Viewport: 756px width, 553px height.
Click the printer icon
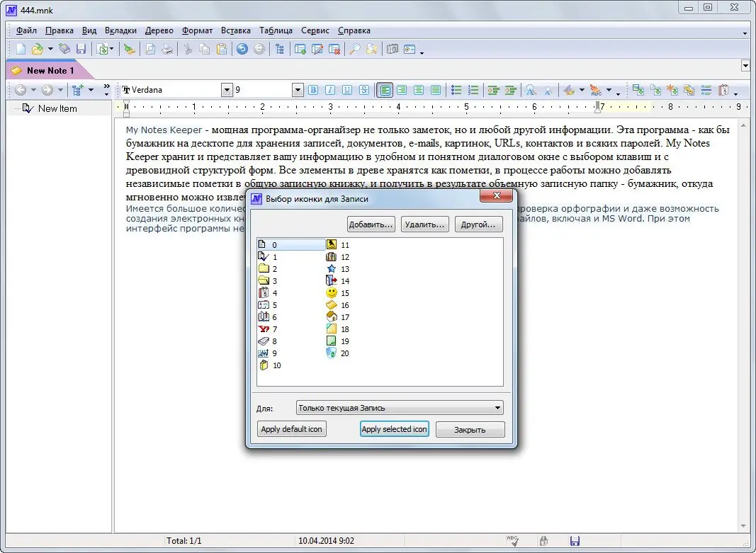click(x=167, y=49)
